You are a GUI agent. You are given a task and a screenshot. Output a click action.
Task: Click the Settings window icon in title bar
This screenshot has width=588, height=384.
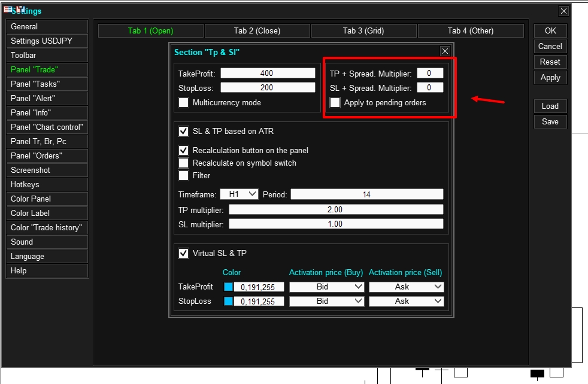(8, 10)
